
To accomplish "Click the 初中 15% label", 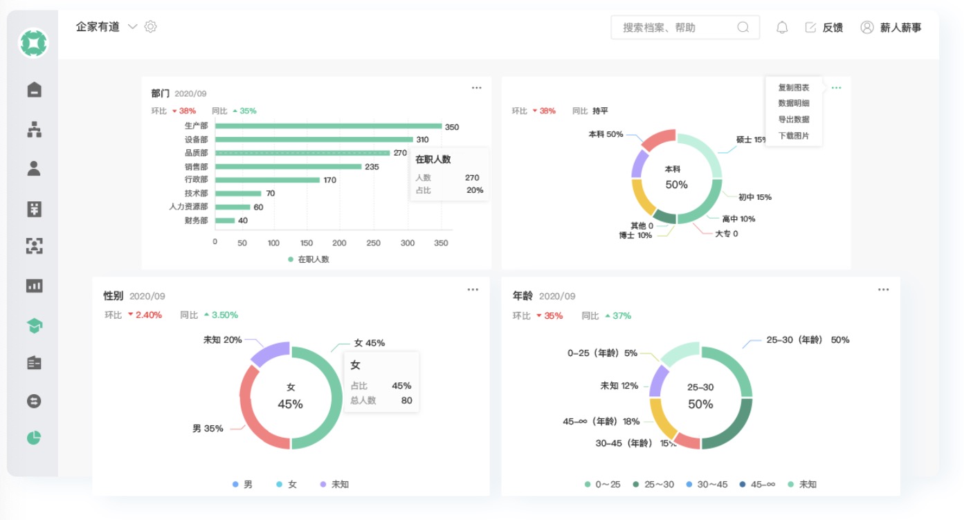I will pyautogui.click(x=754, y=197).
